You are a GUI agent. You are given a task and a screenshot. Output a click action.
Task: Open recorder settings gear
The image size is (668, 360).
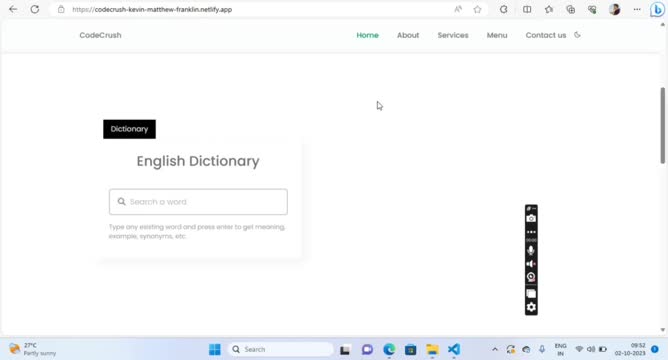(531, 307)
